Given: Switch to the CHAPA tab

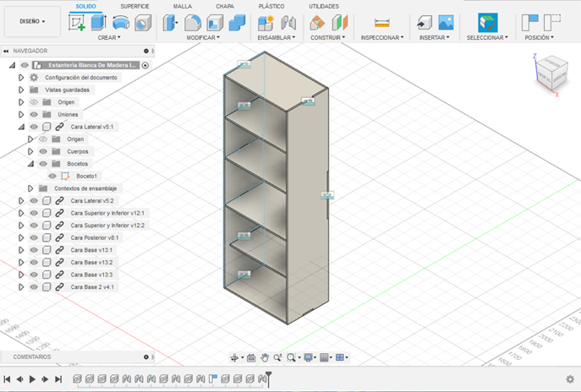Looking at the screenshot, I should click(225, 6).
